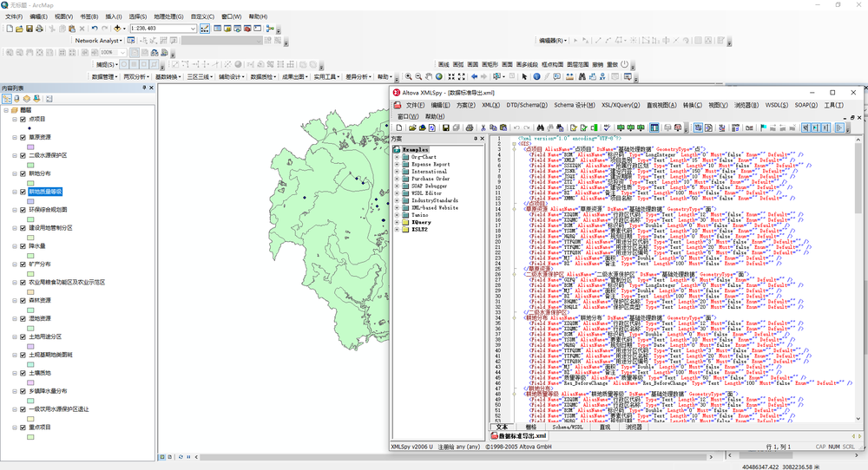Screen dimensions: 868x470
Task: Expand the XQuery folder in XMLSpy project
Action: [397, 222]
